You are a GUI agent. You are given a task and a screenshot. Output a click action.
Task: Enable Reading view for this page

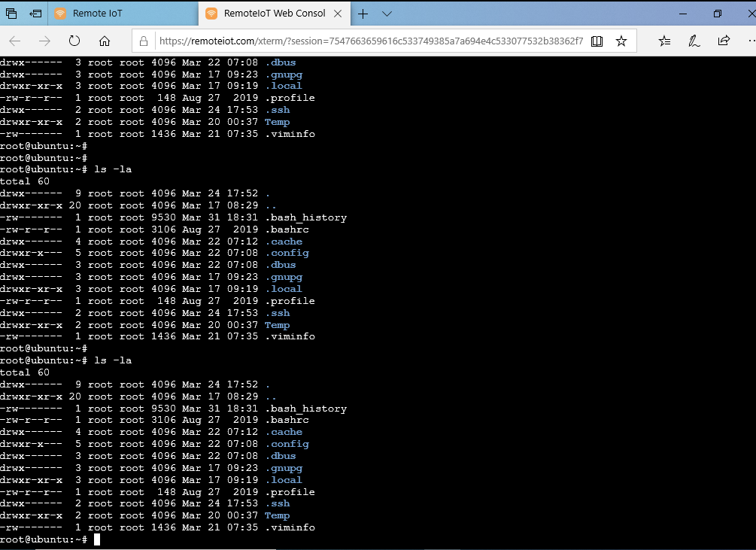click(597, 41)
